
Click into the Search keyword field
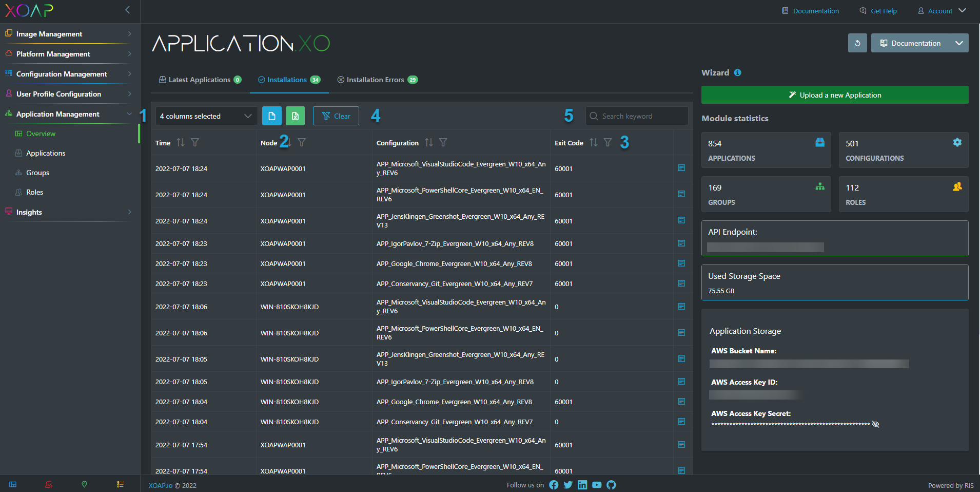(637, 116)
